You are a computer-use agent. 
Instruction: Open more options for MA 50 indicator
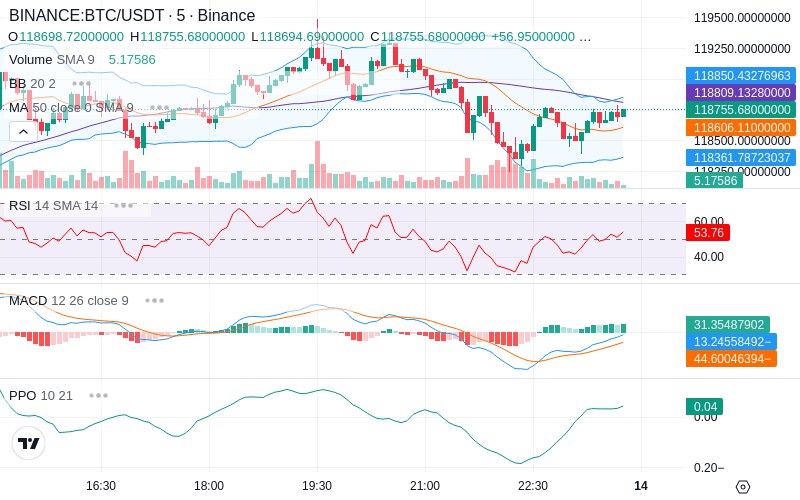pyautogui.click(x=160, y=108)
